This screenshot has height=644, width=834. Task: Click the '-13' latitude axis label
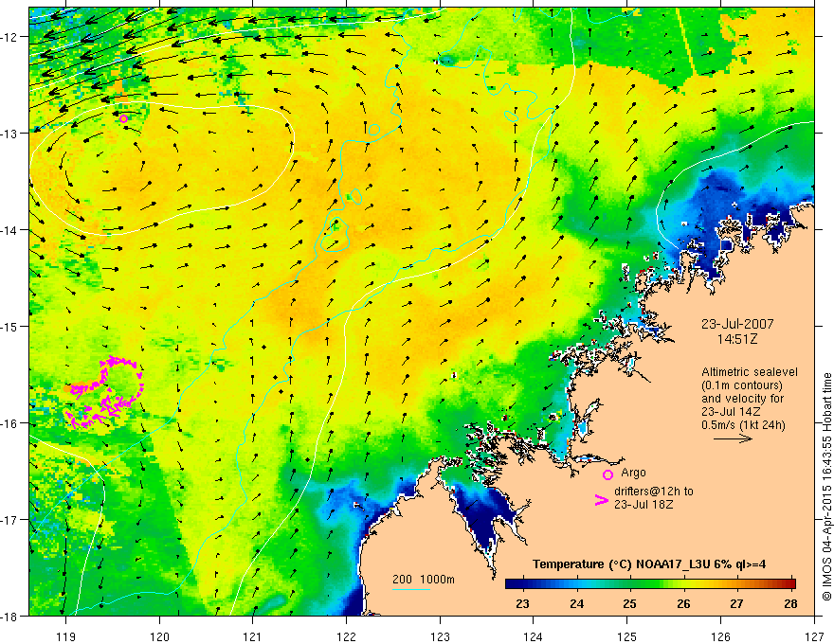point(10,133)
